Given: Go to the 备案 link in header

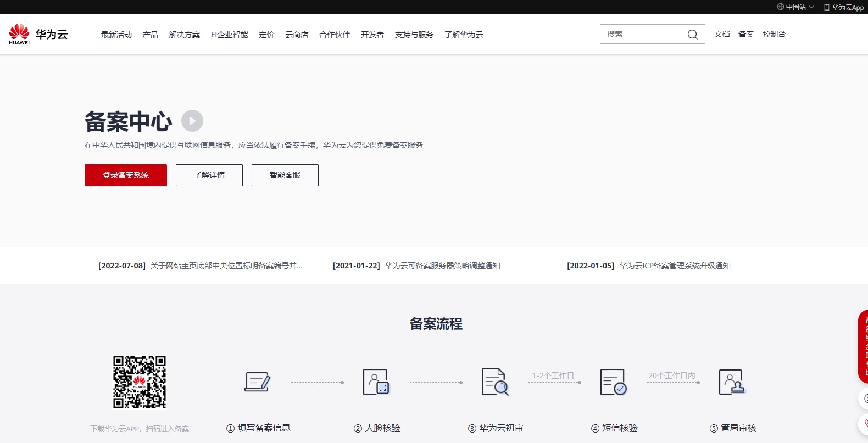Looking at the screenshot, I should point(746,34).
